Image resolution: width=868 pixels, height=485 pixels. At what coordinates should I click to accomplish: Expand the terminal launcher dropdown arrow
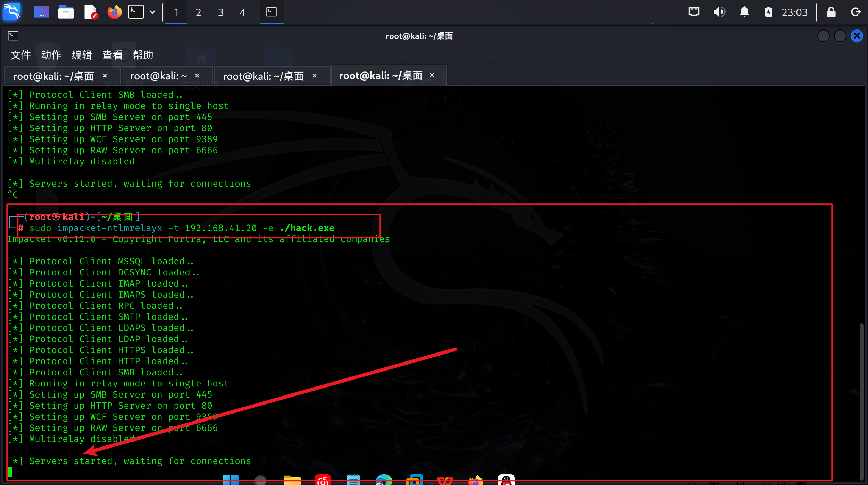152,12
